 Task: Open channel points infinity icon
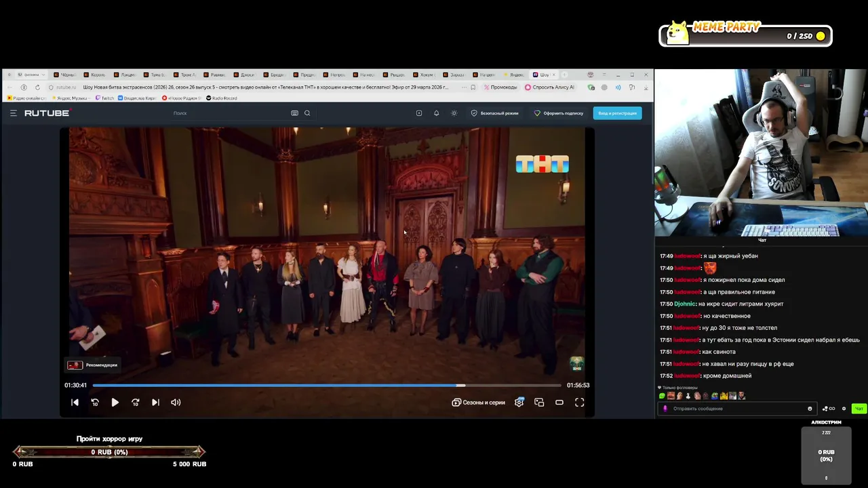tap(829, 409)
